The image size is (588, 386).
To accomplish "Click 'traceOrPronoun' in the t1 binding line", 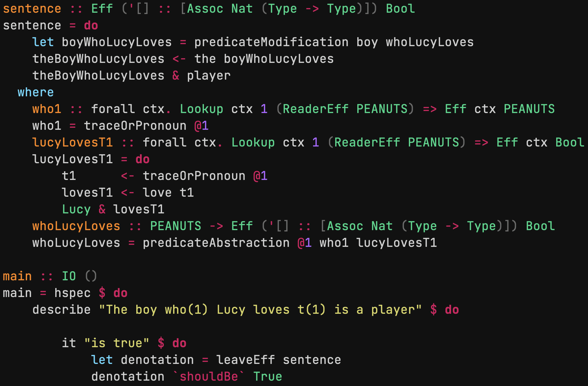I will (194, 176).
